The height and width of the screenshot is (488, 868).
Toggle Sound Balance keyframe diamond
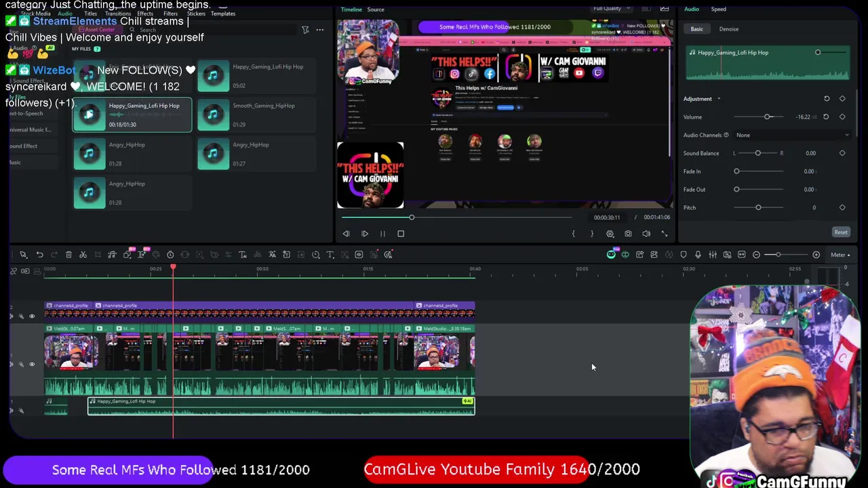(x=842, y=153)
